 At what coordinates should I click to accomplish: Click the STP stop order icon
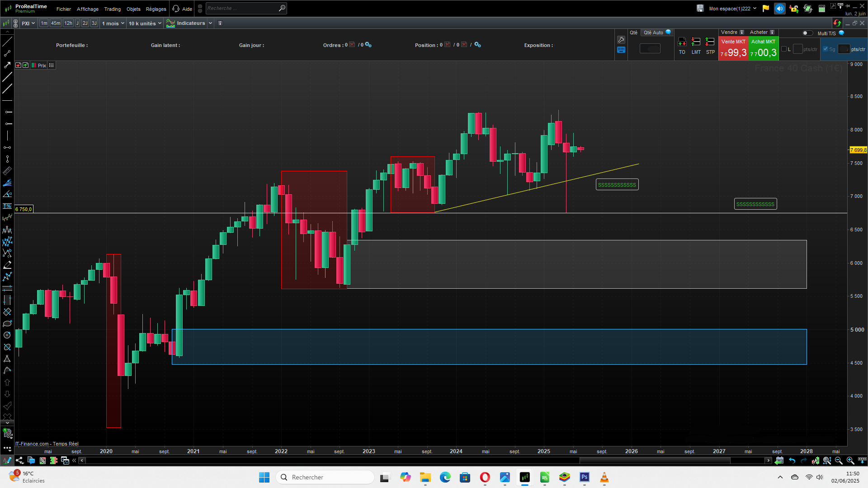click(710, 42)
